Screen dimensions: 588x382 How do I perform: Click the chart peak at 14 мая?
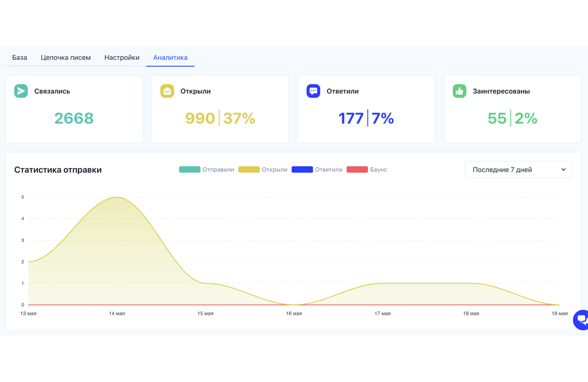click(117, 197)
